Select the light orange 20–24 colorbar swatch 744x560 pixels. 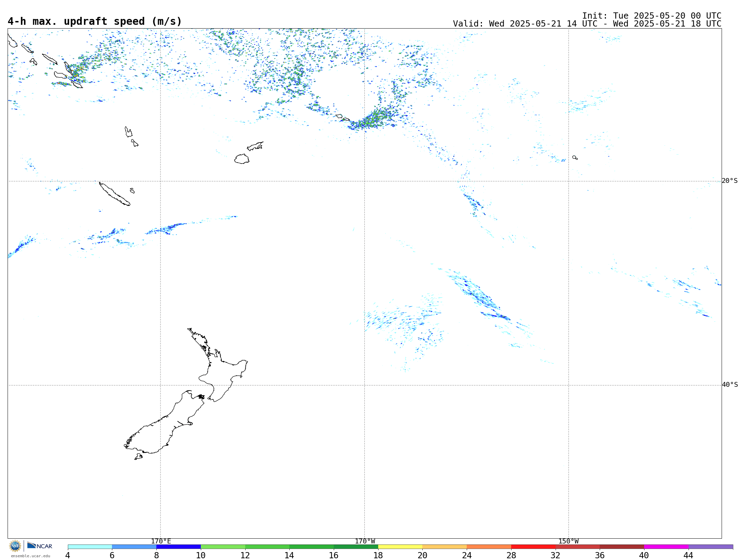(x=445, y=547)
